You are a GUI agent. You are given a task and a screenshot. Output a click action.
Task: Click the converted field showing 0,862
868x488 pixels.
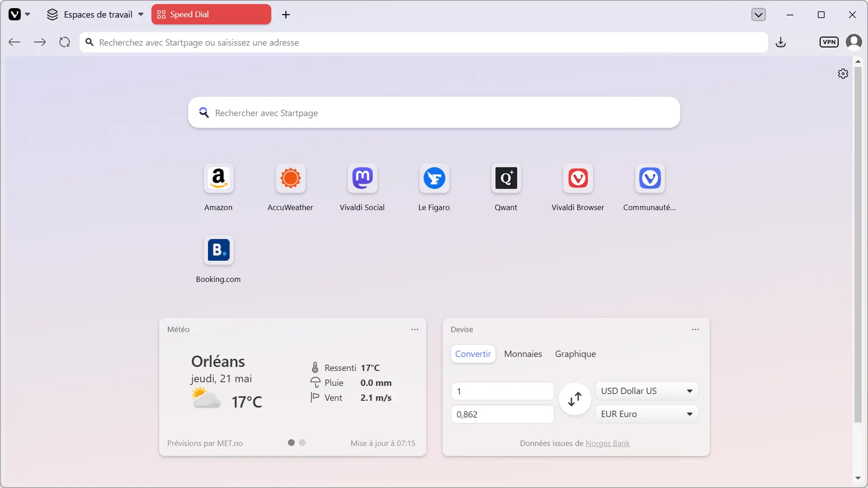[502, 414]
